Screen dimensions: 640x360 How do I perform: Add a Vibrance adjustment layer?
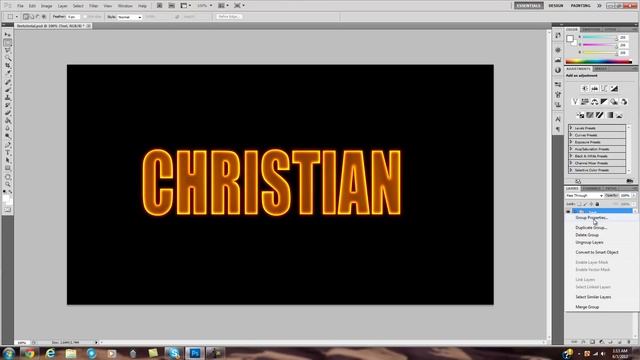pyautogui.click(x=575, y=102)
